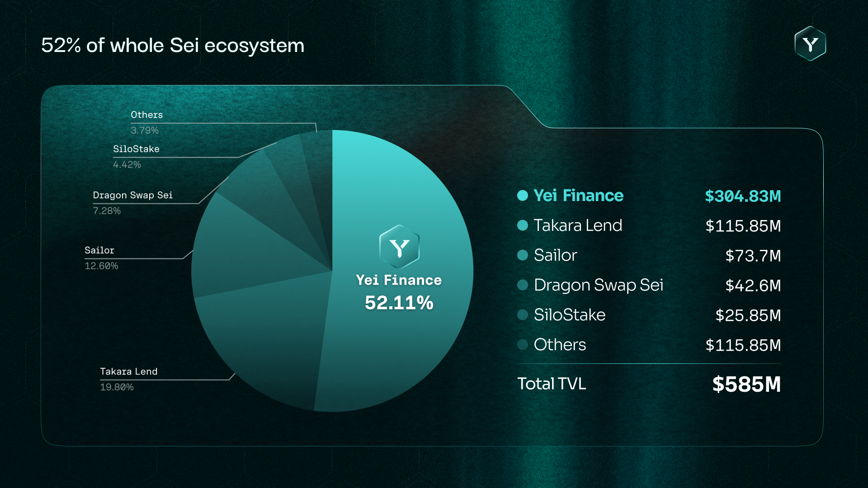Select the Yei Finance legend label
The image size is (868, 488).
tap(578, 196)
